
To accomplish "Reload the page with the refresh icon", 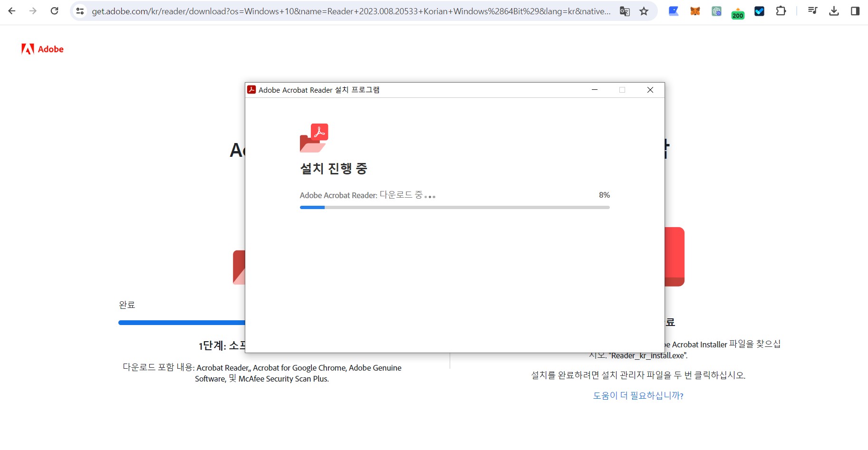I will 55,11.
